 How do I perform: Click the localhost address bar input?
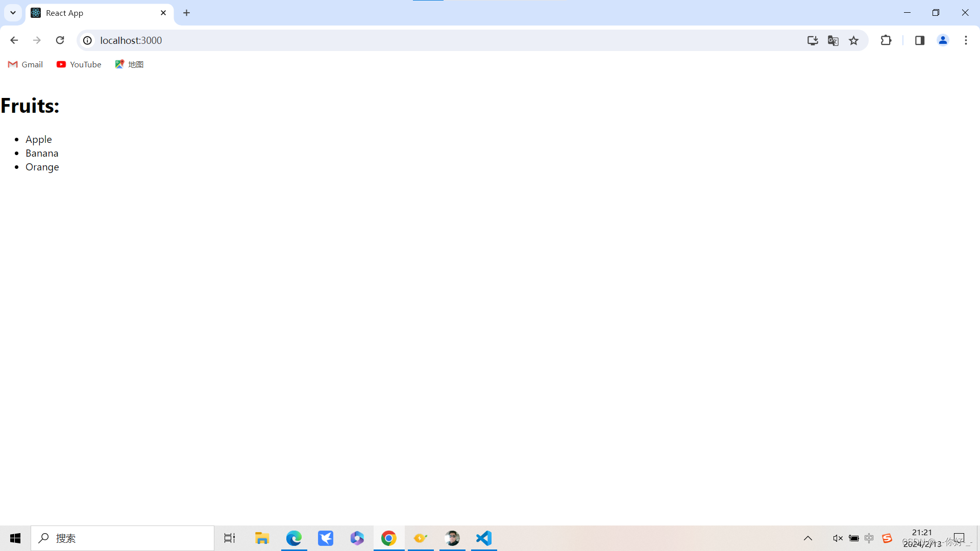coord(131,40)
